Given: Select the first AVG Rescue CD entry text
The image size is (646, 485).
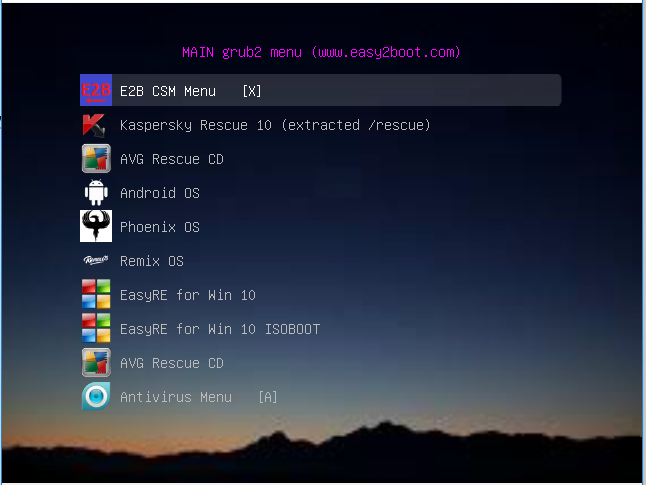Looking at the screenshot, I should click(x=172, y=159).
